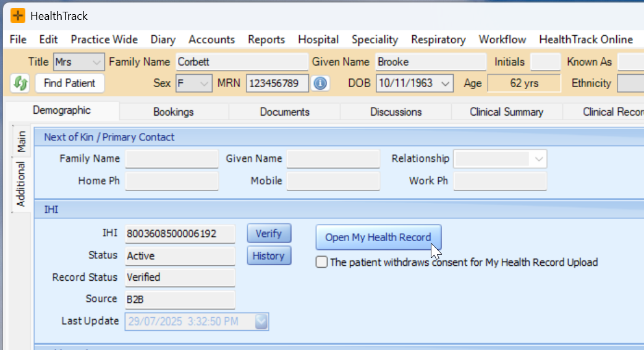The width and height of the screenshot is (644, 350).
Task: Open the Title dropdown showing Mrs
Action: (x=79, y=62)
